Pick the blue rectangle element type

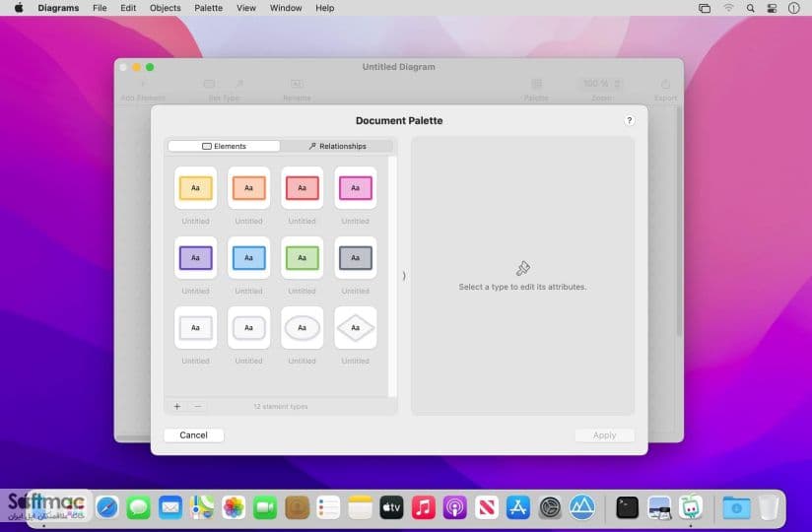248,258
